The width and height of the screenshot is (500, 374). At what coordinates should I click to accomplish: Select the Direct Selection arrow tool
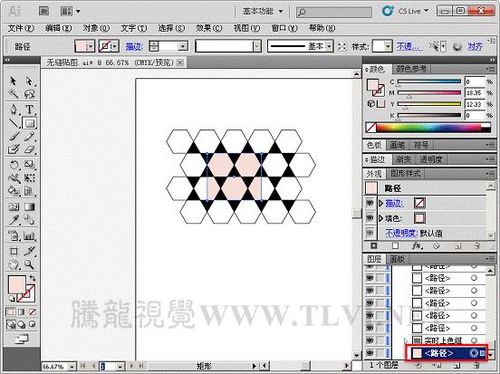pyautogui.click(x=30, y=81)
